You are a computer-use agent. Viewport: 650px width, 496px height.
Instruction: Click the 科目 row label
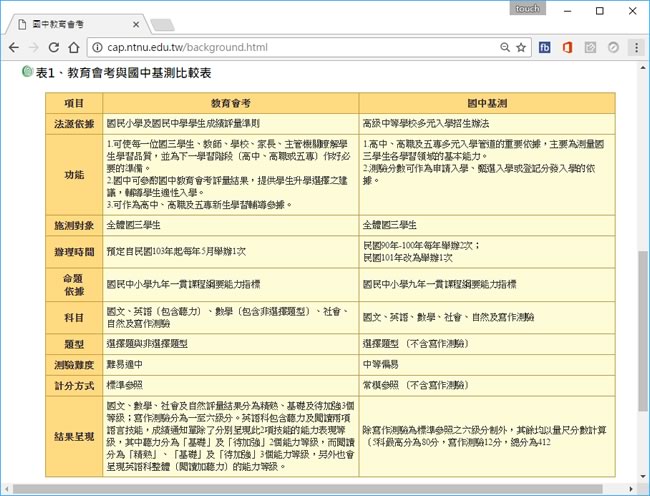tap(74, 317)
